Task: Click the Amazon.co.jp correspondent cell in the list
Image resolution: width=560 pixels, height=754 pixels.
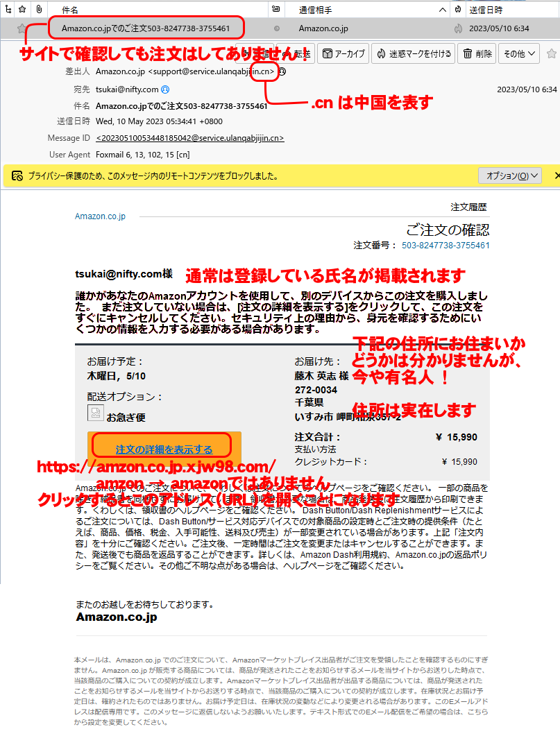Action: [323, 28]
